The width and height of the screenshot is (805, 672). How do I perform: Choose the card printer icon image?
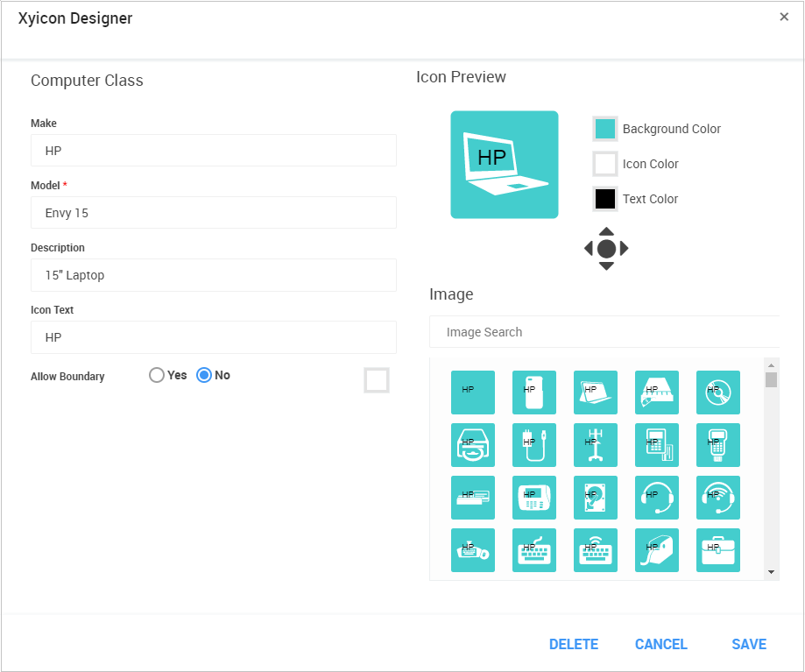click(472, 498)
